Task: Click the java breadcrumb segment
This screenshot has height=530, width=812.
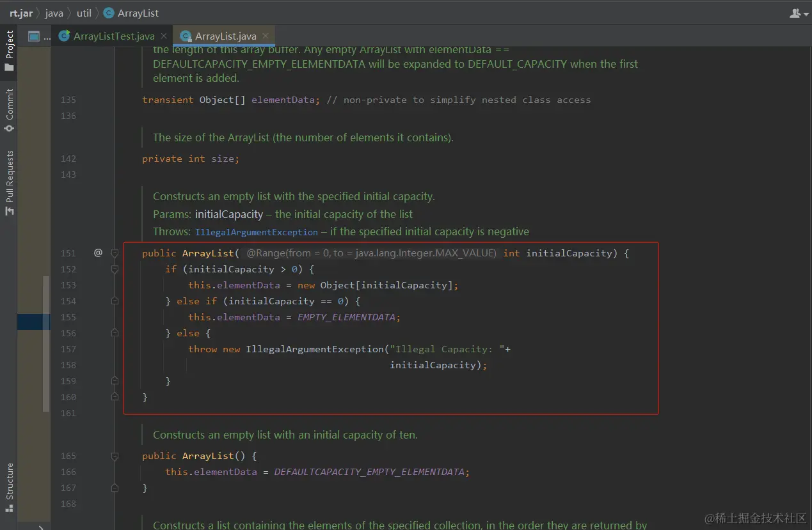Action: click(x=54, y=13)
